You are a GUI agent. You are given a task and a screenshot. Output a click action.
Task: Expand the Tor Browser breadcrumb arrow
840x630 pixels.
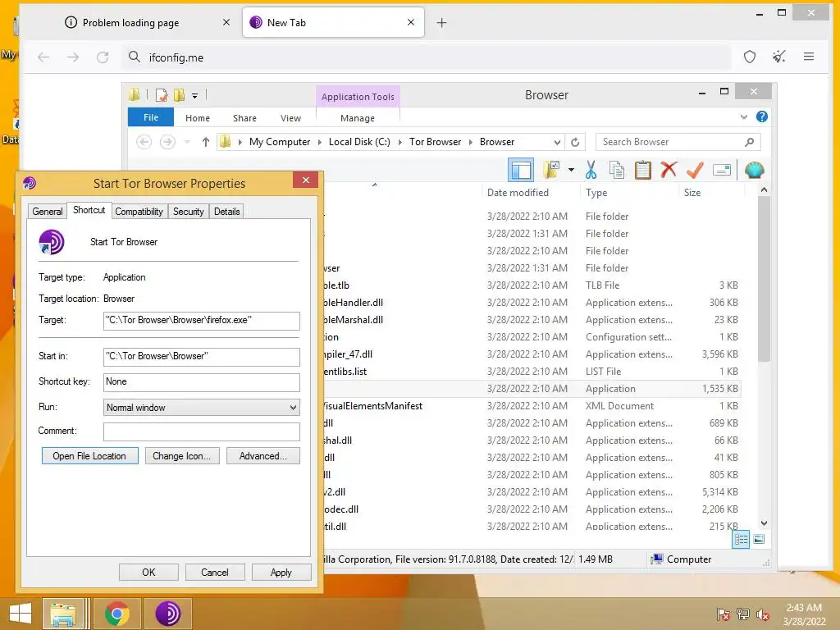pos(470,142)
